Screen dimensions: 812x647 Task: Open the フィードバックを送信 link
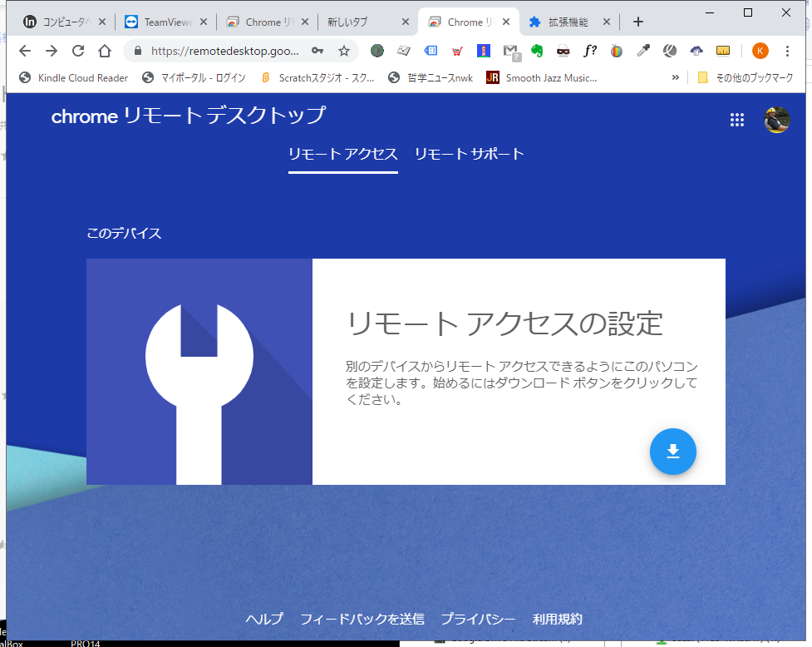(362, 619)
